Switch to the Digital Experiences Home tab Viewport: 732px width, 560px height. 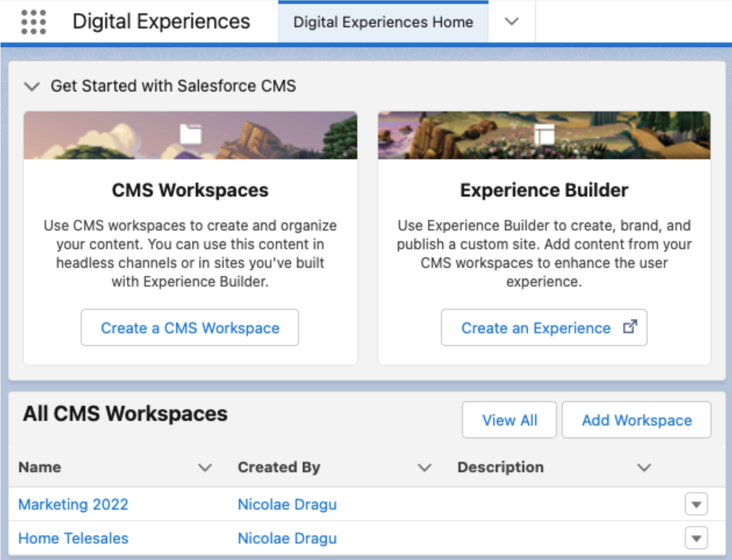pyautogui.click(x=384, y=22)
